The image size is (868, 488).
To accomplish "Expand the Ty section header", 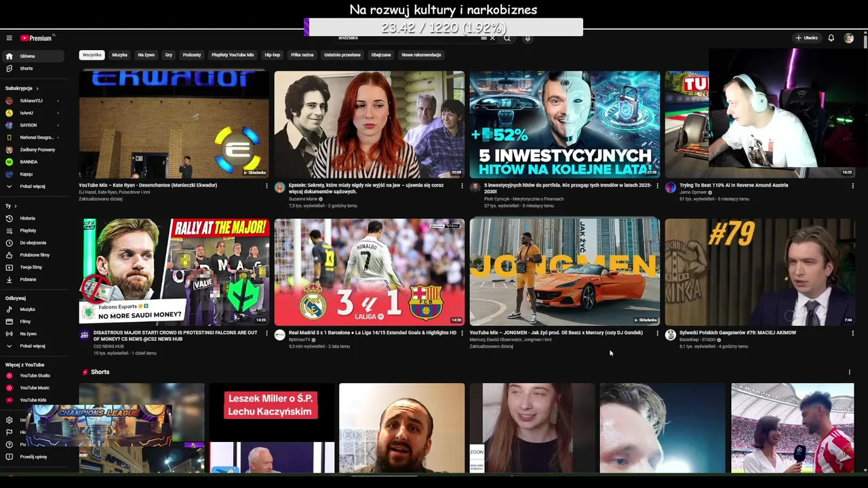I will click(11, 206).
